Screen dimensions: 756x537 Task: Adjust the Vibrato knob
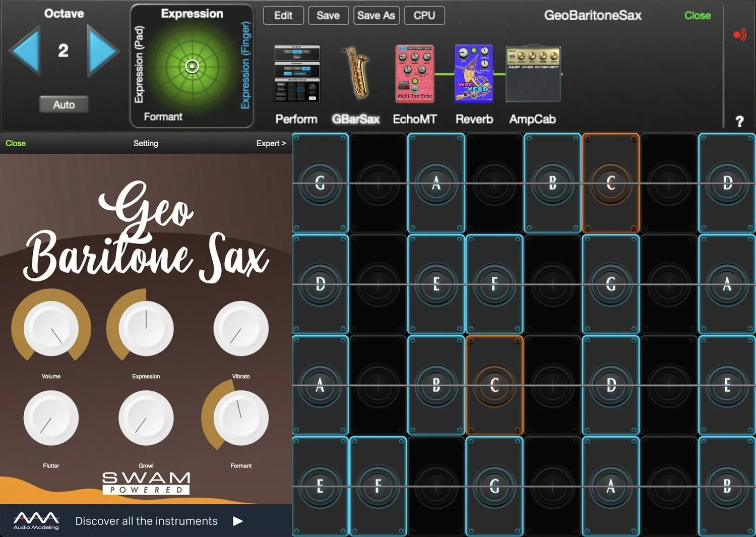[x=241, y=329]
